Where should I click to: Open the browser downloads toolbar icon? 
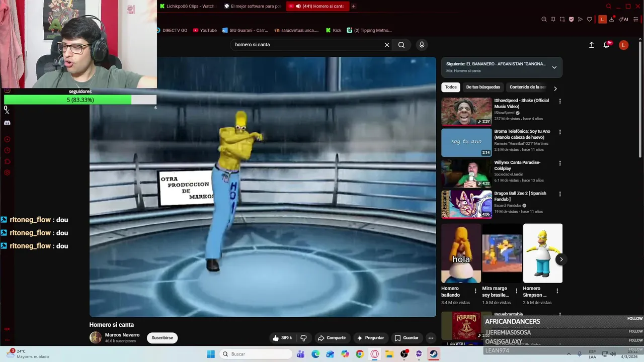point(612,20)
